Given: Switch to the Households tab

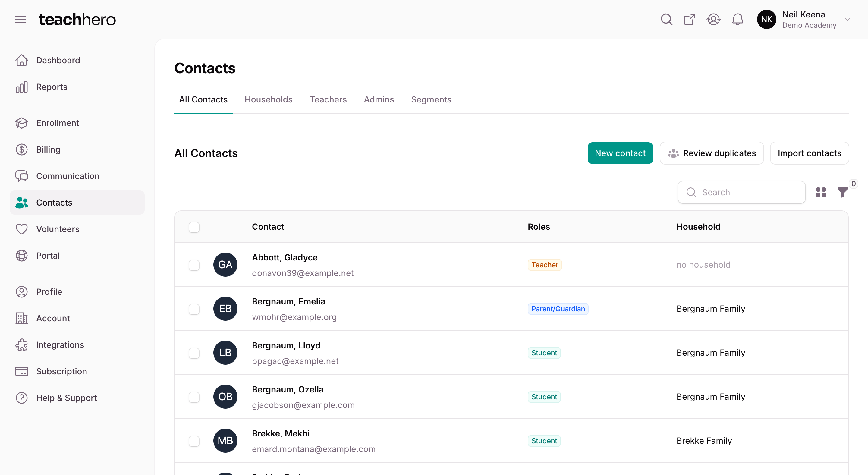Looking at the screenshot, I should (x=269, y=100).
